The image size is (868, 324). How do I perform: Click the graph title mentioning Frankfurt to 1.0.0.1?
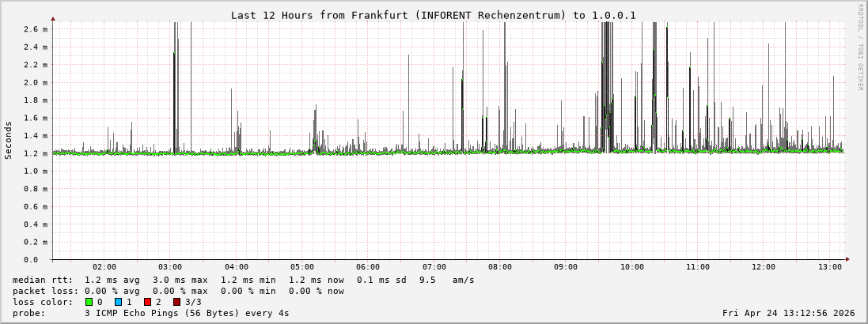point(433,15)
